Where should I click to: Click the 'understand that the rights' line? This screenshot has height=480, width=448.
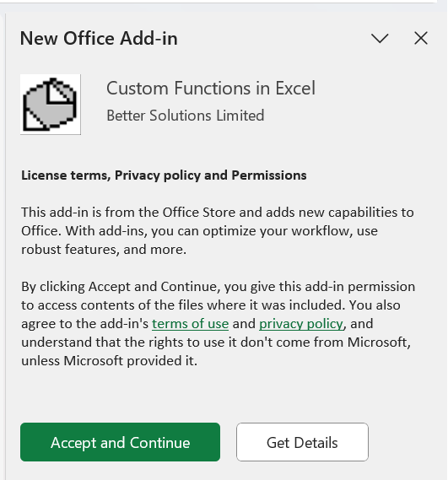point(216,342)
